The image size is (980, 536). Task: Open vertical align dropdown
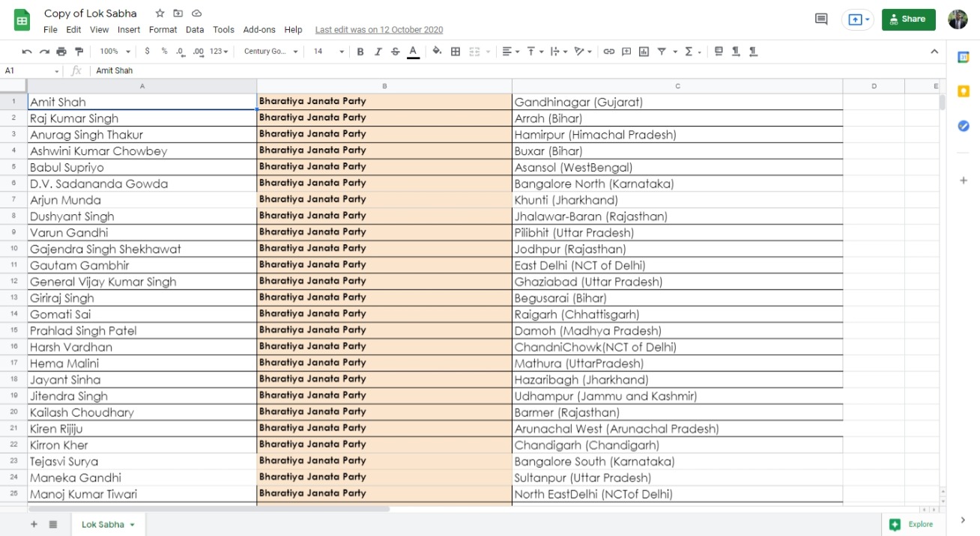pyautogui.click(x=535, y=52)
